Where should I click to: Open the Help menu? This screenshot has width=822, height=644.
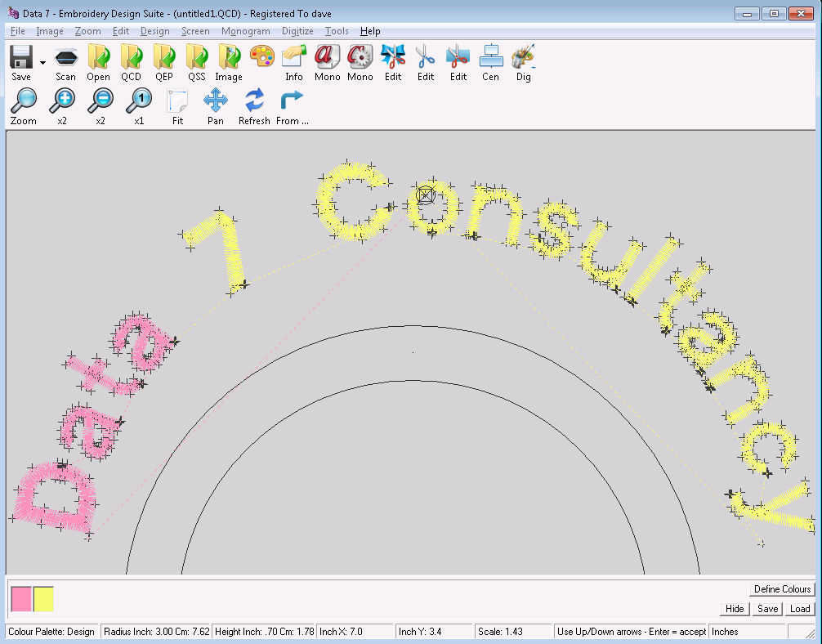370,31
